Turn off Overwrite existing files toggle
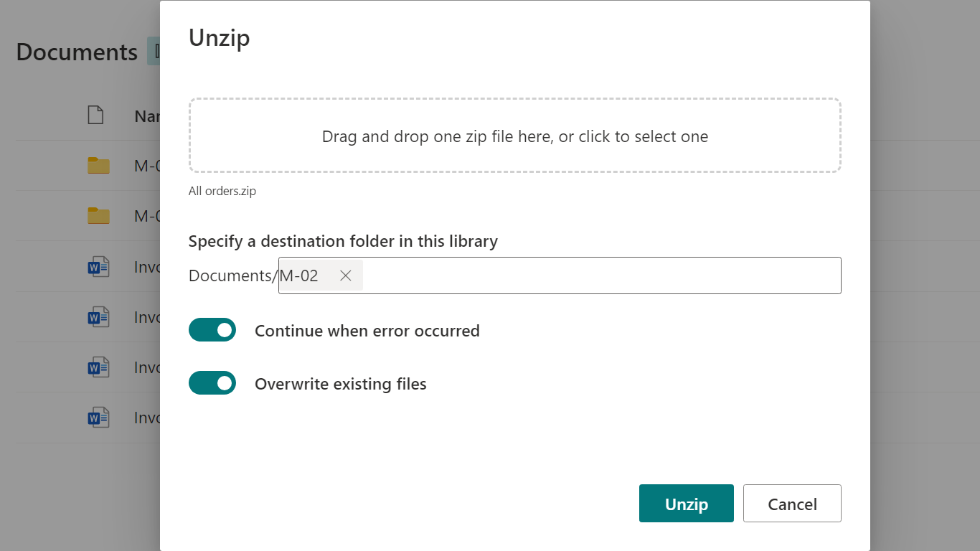 (212, 383)
